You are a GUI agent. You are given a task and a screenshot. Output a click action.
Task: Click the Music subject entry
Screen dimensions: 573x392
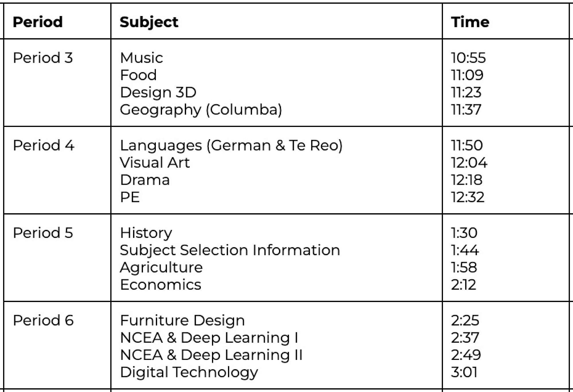click(142, 58)
